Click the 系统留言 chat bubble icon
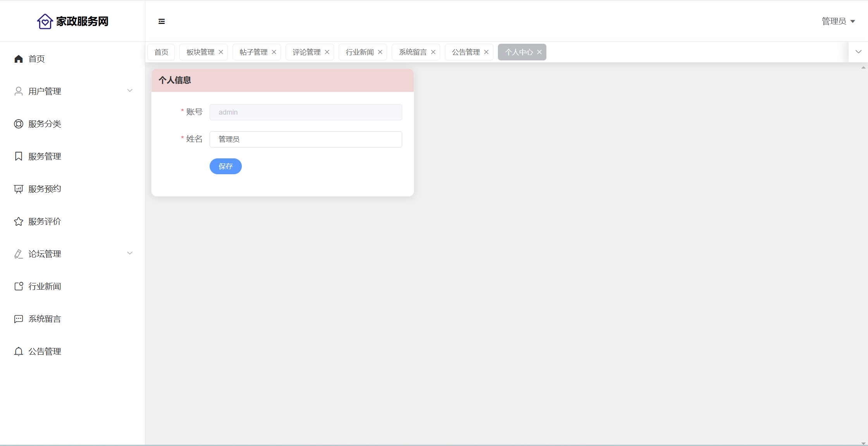Screen dimensions: 868x446 click(19, 319)
